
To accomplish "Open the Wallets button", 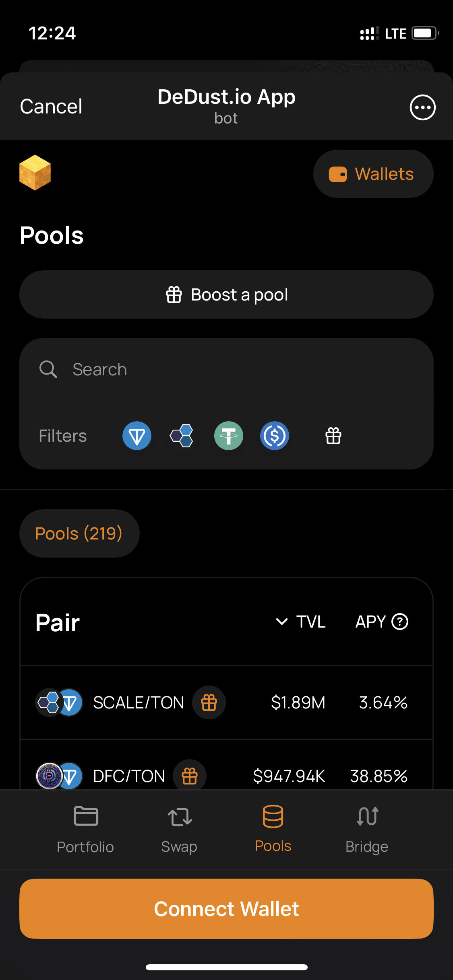I will tap(373, 174).
